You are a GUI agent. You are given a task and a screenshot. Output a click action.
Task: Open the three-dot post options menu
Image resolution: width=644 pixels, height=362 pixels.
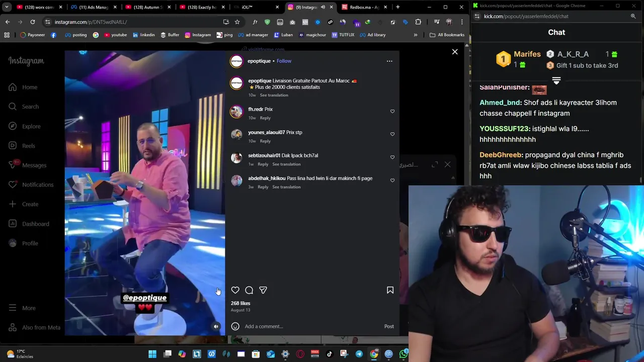point(389,61)
